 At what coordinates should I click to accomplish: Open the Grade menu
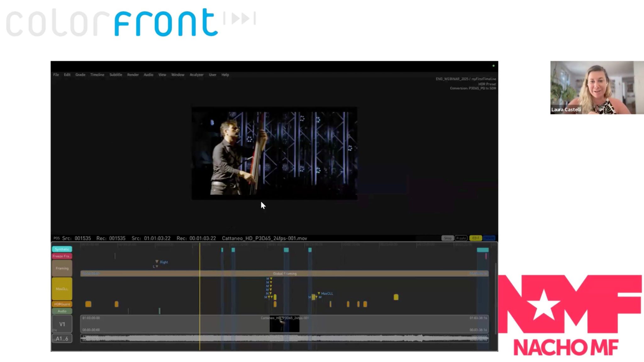tap(80, 75)
